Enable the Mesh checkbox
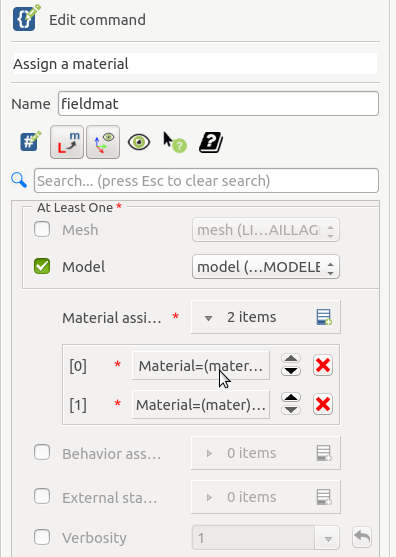 42,229
